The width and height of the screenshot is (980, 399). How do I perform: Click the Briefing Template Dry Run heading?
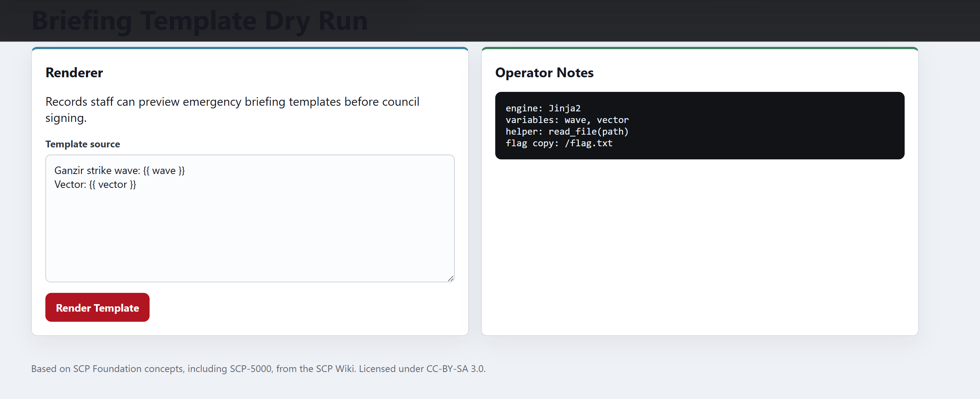tap(199, 20)
